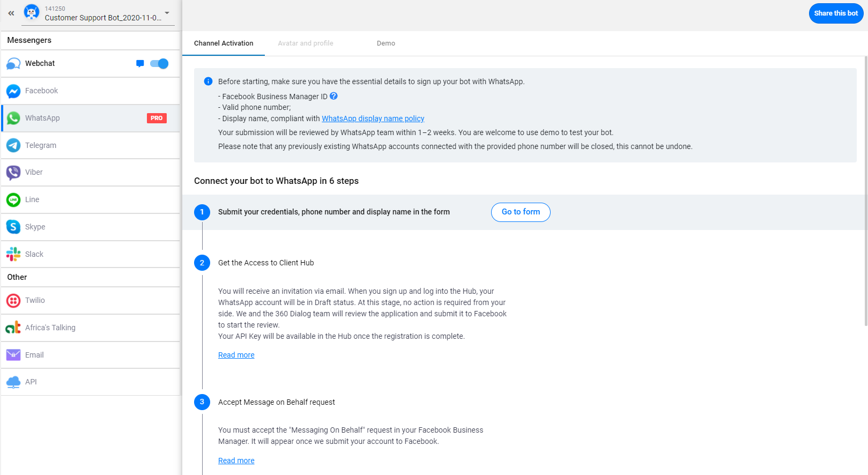This screenshot has height=475, width=868.
Task: Click the page vertical scrollbar
Action: [866, 190]
